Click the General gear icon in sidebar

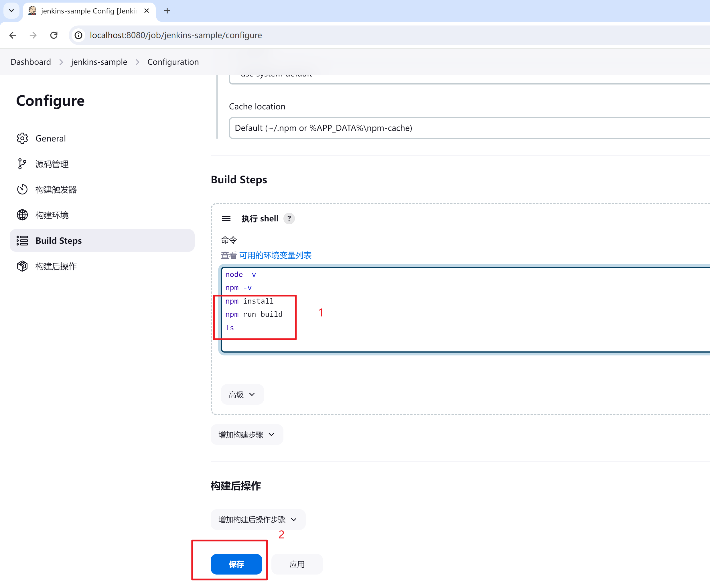(x=22, y=138)
